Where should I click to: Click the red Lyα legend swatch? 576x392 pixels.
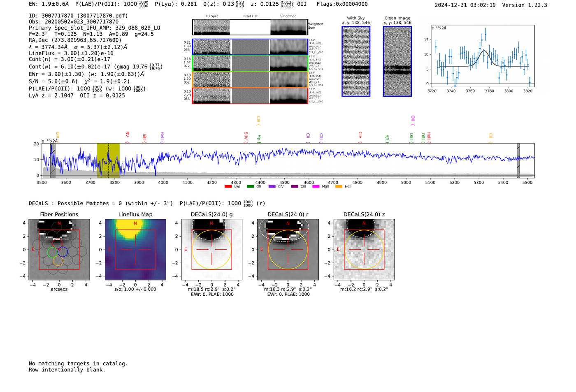228,187
